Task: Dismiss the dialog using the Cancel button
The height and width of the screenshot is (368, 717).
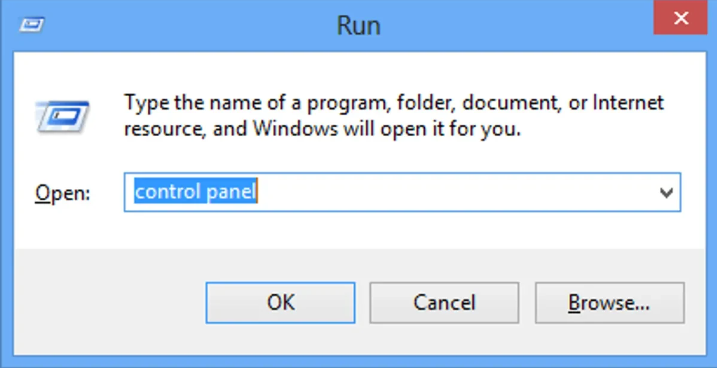Action: pyautogui.click(x=444, y=303)
